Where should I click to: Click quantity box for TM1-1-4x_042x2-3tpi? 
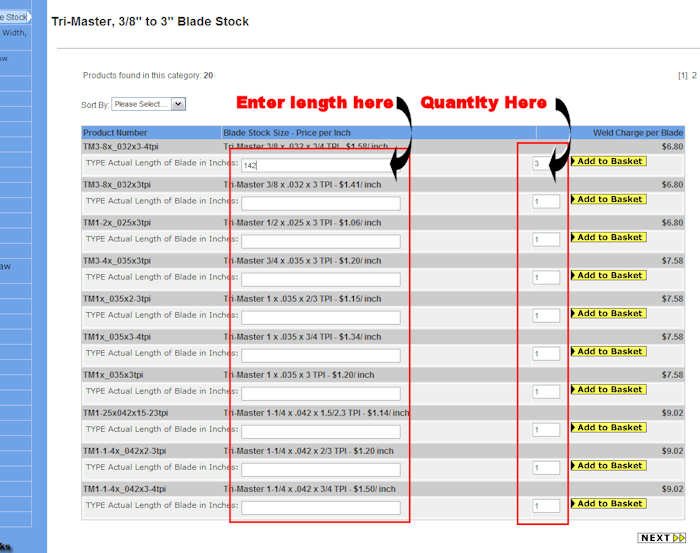[x=546, y=468]
